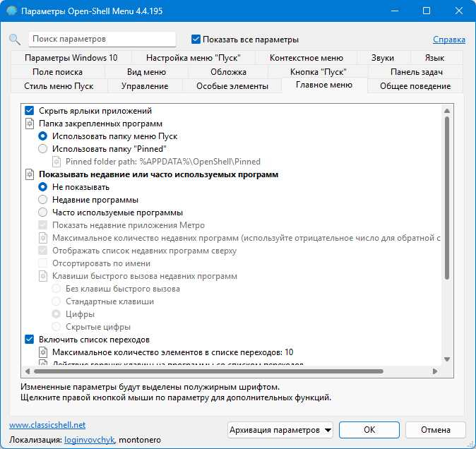This screenshot has height=449, width=476.
Task: Click the "Отмена" button
Action: tap(435, 430)
